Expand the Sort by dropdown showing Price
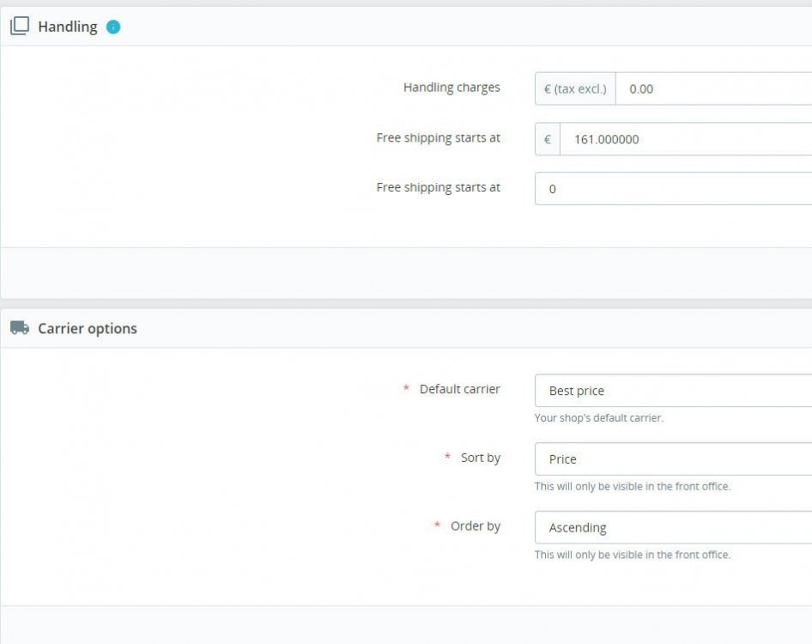The width and height of the screenshot is (812, 644). tap(673, 459)
